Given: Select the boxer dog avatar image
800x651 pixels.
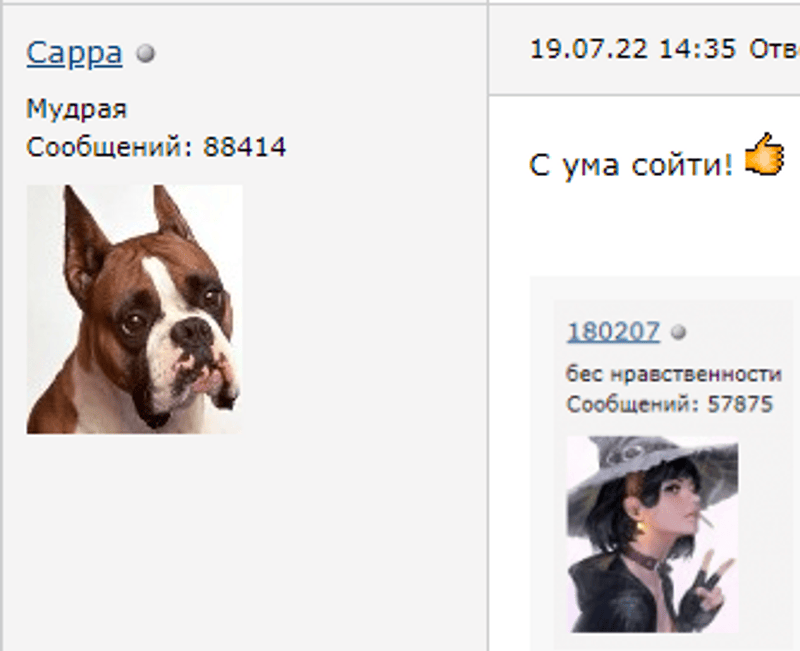Looking at the screenshot, I should click(134, 309).
